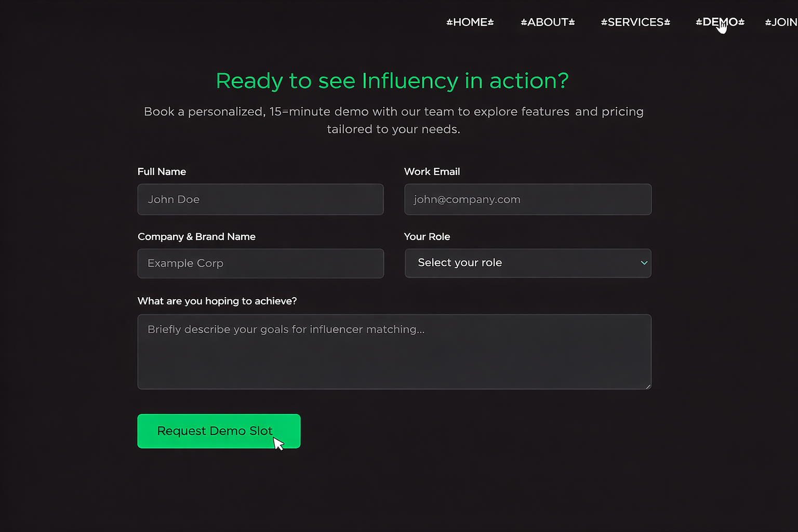Image resolution: width=798 pixels, height=532 pixels.
Task: Open the ABOUT navigation item
Action: [x=548, y=22]
